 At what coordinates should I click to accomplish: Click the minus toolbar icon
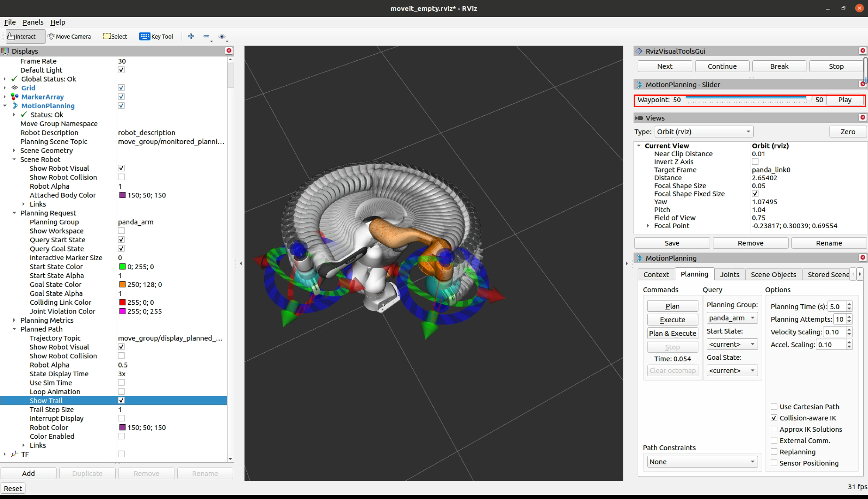pyautogui.click(x=207, y=36)
